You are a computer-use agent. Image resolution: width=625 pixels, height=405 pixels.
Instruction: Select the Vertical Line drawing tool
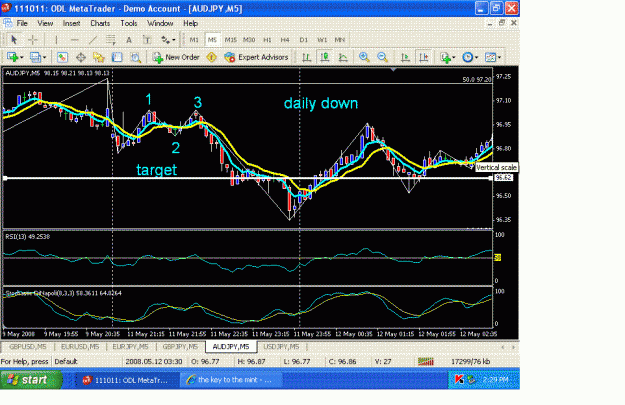56,39
